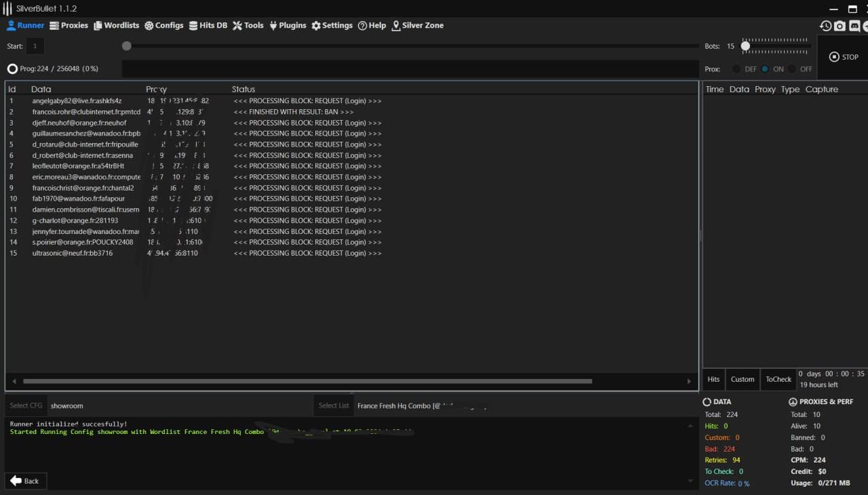Go to the Configs section

(164, 26)
